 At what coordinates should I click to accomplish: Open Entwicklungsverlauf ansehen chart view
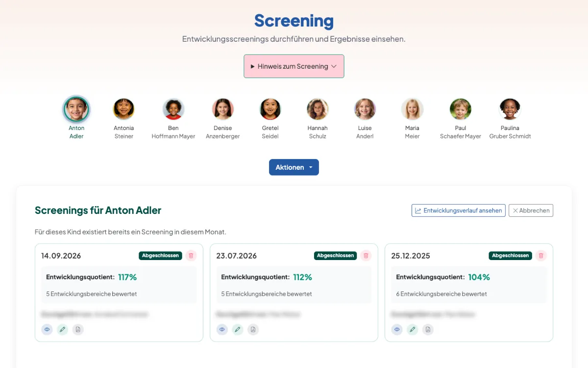[459, 210]
